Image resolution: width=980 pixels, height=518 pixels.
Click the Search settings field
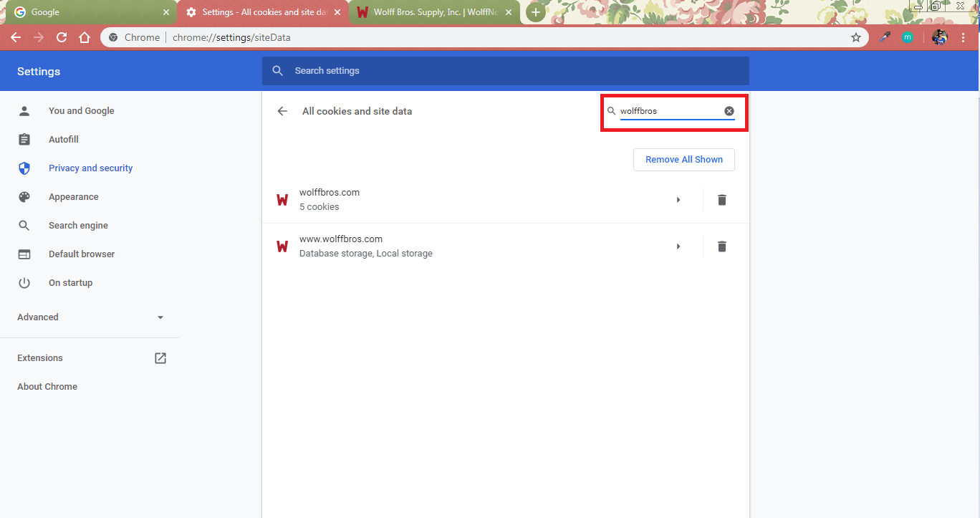click(x=505, y=71)
